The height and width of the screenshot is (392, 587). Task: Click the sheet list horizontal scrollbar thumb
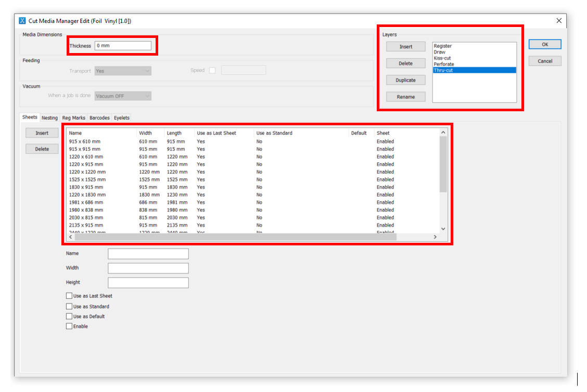pos(235,237)
